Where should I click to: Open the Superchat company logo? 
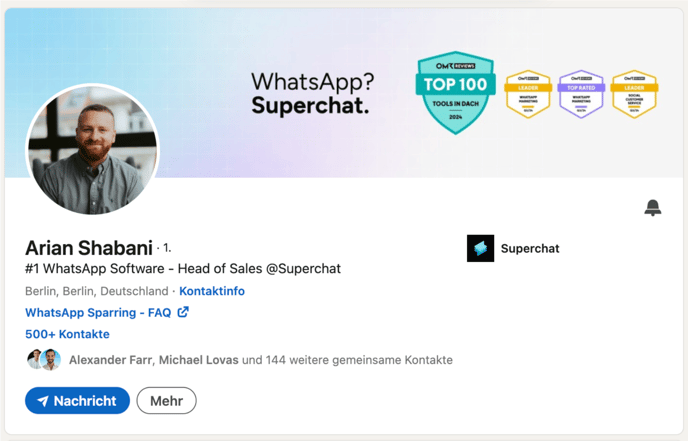click(x=480, y=248)
